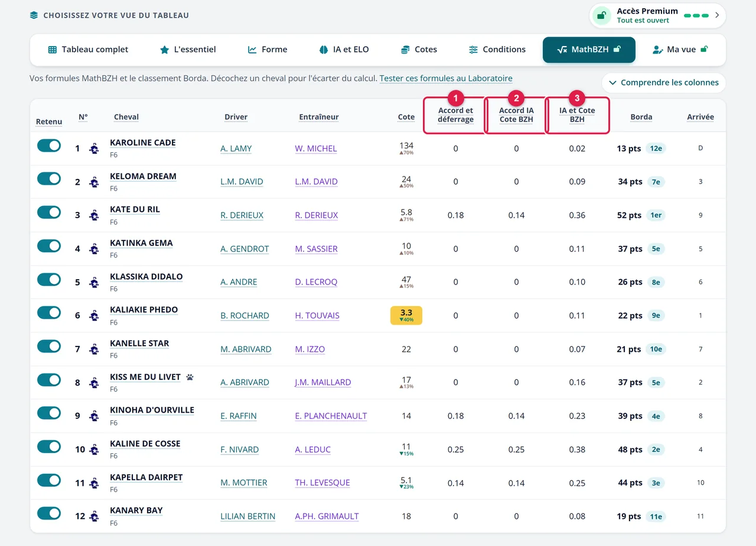Toggle off the Retenu switch for Karoline Cade
The image size is (756, 546).
[x=49, y=146]
